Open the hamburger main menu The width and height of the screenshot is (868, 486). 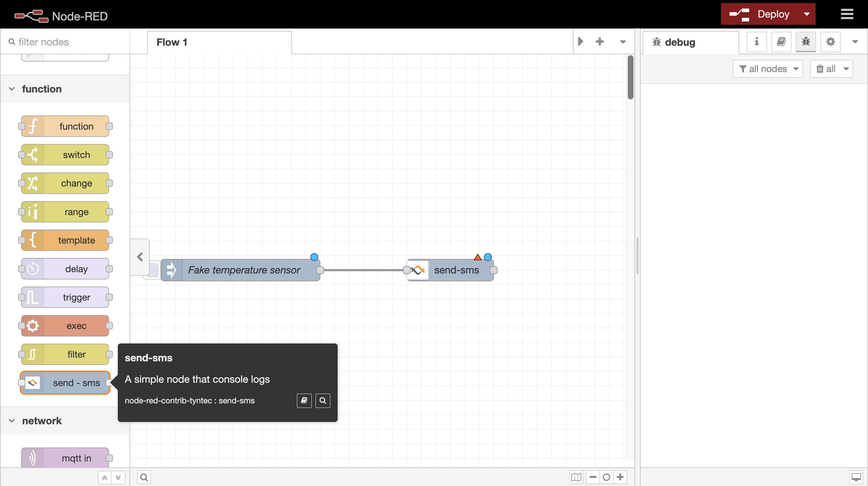click(847, 14)
